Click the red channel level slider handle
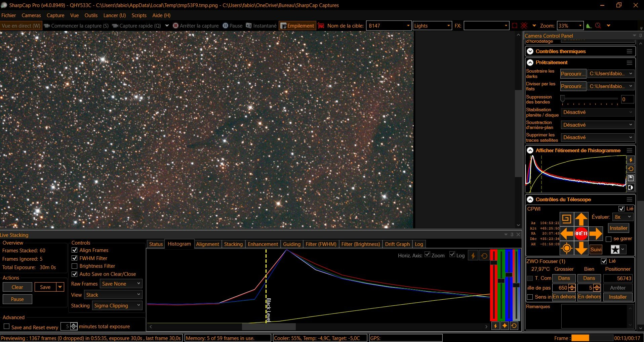Image resolution: width=644 pixels, height=342 pixels. pyautogui.click(x=494, y=263)
